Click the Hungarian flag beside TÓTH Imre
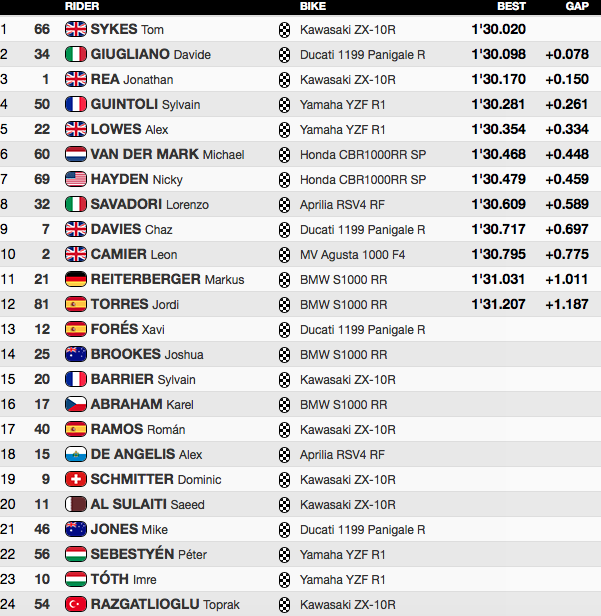The image size is (601, 616). pos(75,579)
